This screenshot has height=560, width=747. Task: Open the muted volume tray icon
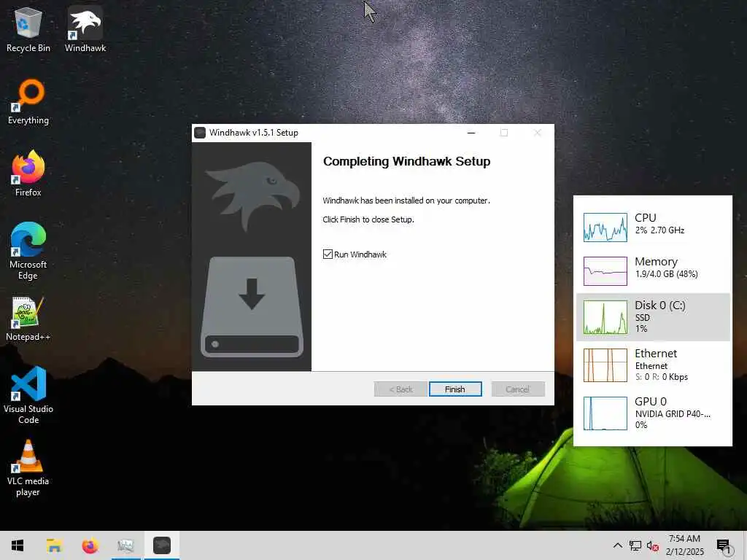pyautogui.click(x=652, y=546)
